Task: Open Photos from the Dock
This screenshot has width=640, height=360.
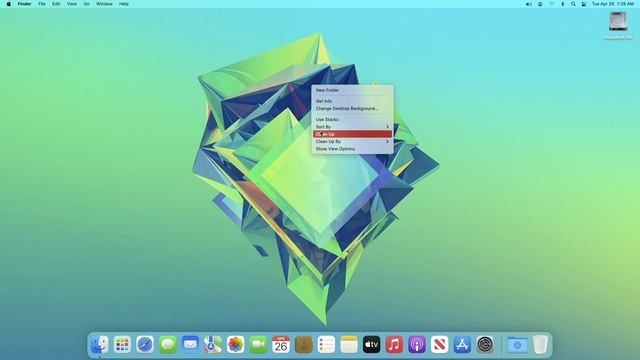Action: tap(236, 344)
